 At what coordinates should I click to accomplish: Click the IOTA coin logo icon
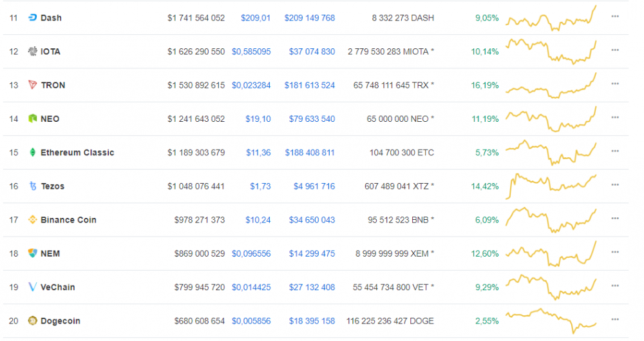[x=32, y=52]
